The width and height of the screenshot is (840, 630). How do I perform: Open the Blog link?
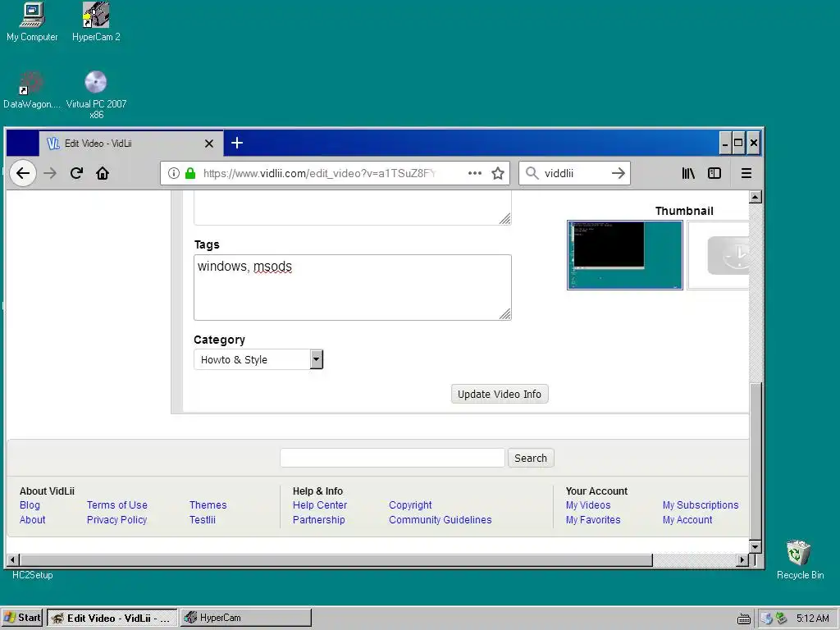30,505
